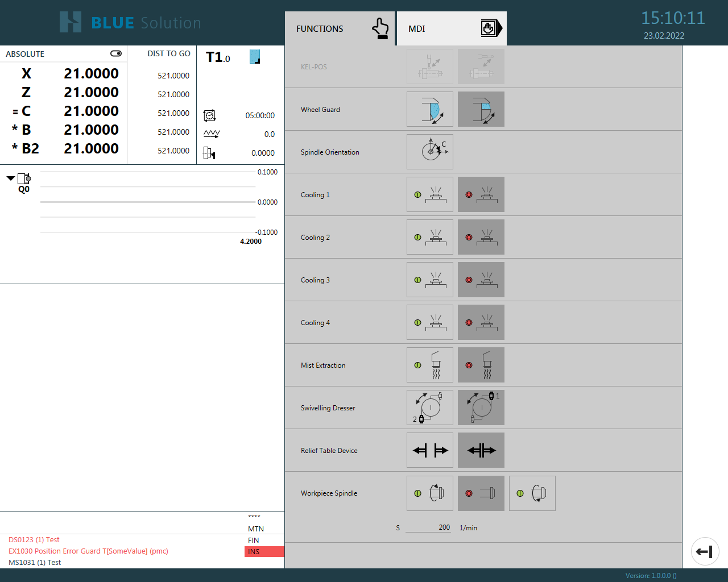Open EX1030 Position Error Guard message
Screen dimensions: 728x582
88,551
